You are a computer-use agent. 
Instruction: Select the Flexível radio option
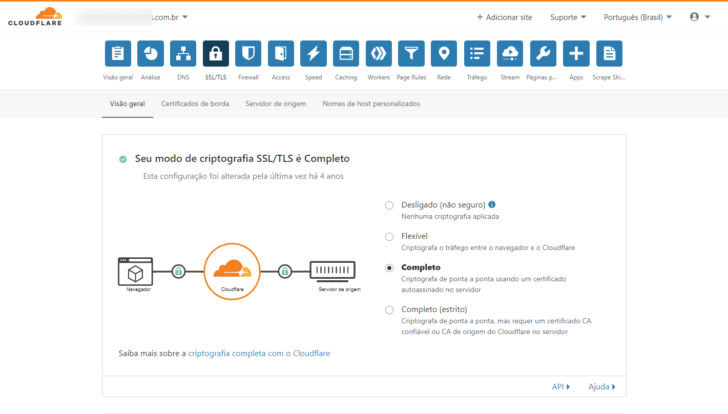click(x=389, y=237)
